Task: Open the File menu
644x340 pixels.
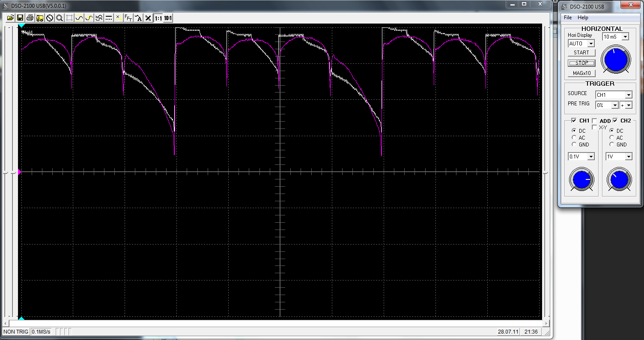Action: 568,18
